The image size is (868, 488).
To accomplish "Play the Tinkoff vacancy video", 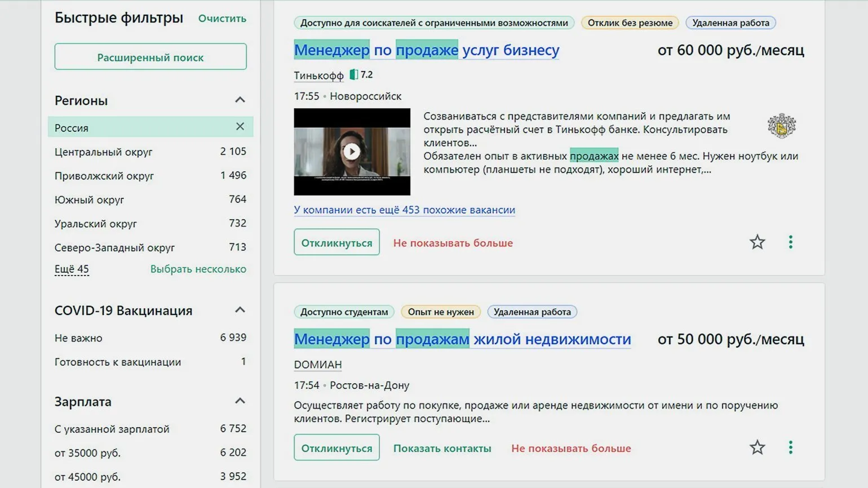I will (352, 152).
